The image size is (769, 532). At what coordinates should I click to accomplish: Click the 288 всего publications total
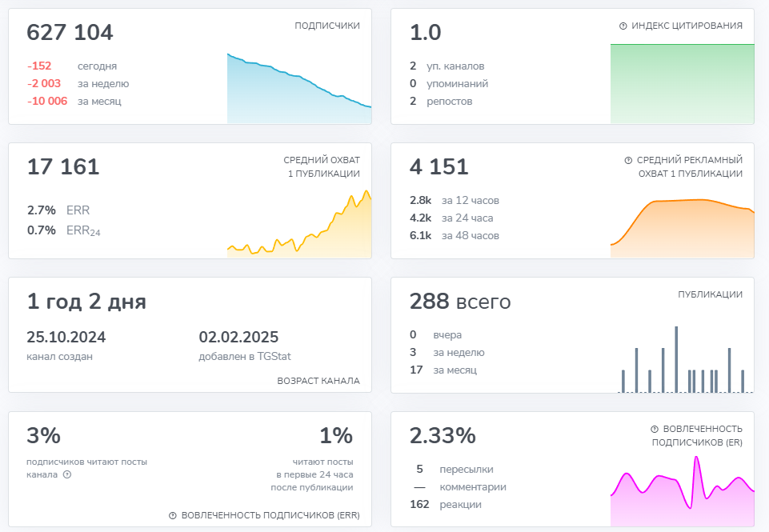(460, 302)
